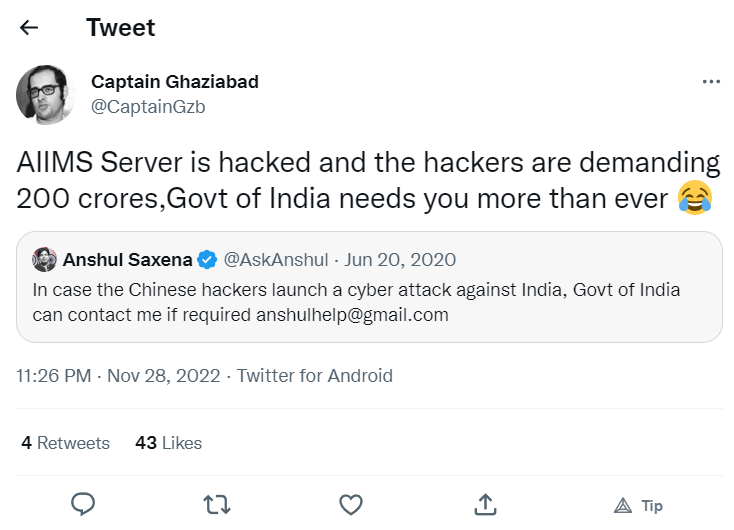
Task: Open Anshul Saxena's small avatar
Action: tap(44, 260)
